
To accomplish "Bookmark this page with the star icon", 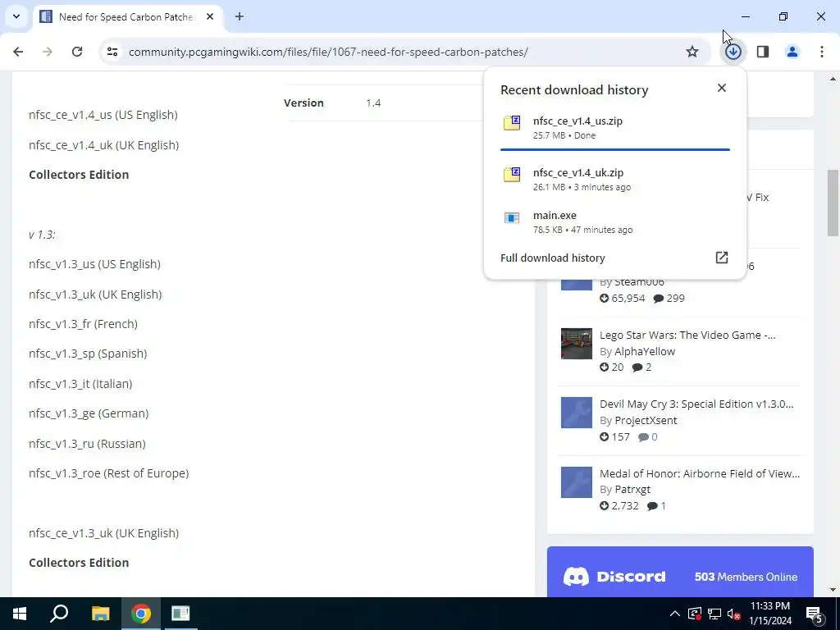I will [x=692, y=52].
